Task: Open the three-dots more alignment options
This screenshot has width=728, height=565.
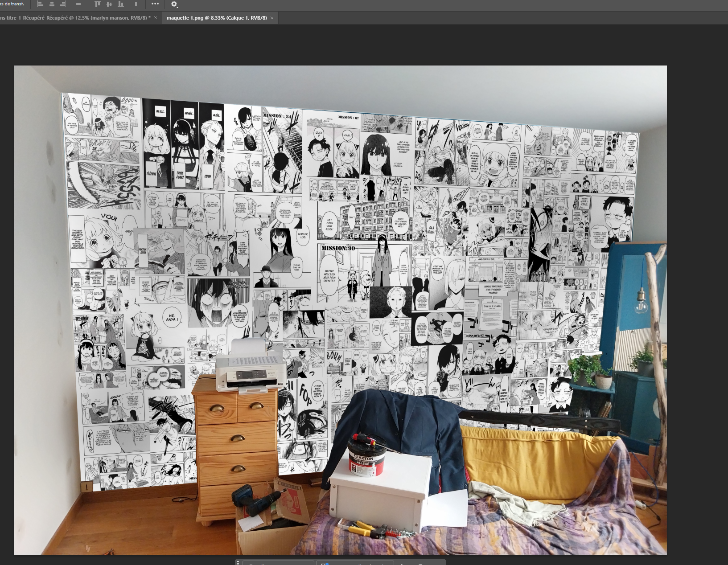Action: pos(155,4)
